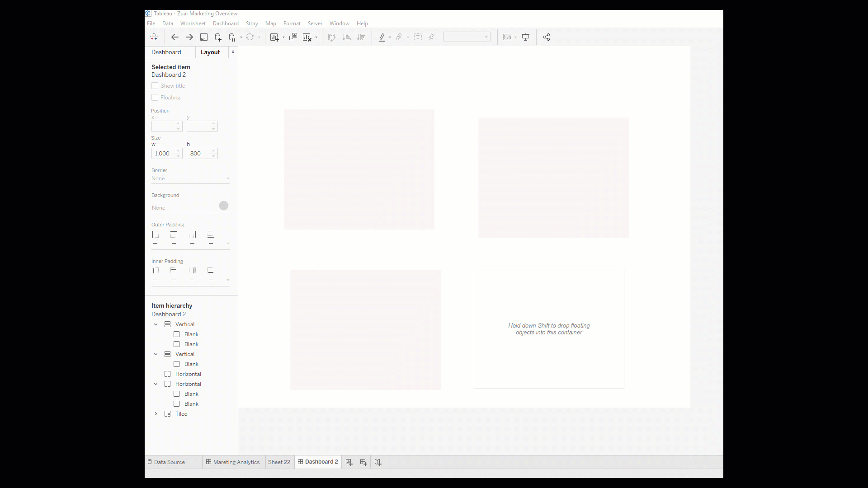
Task: Expand the Tiled item in hierarchy
Action: point(156,414)
